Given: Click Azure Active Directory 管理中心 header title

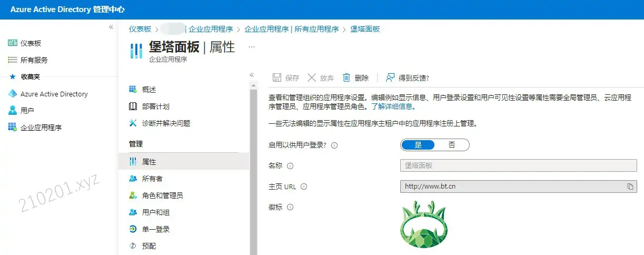Looking at the screenshot, I should pos(67,9).
